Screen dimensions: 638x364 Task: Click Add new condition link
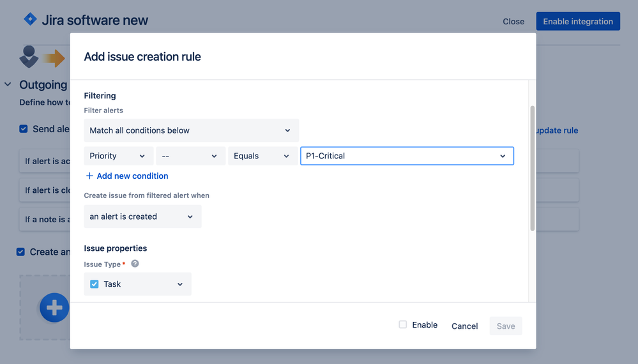pos(127,176)
